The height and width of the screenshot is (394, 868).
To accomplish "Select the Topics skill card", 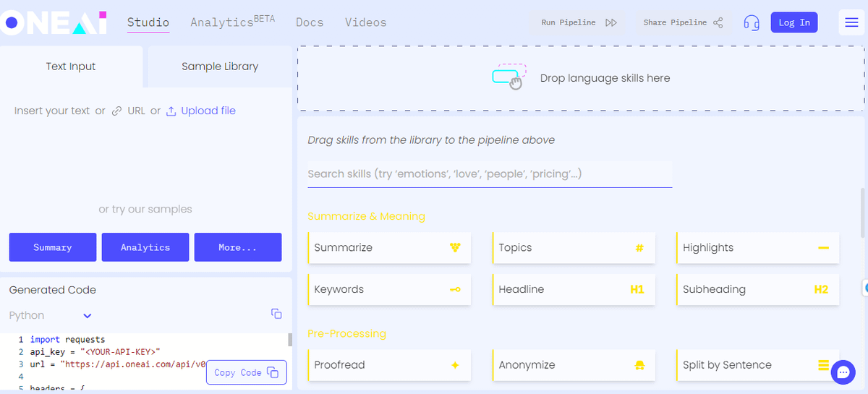I will [x=574, y=248].
